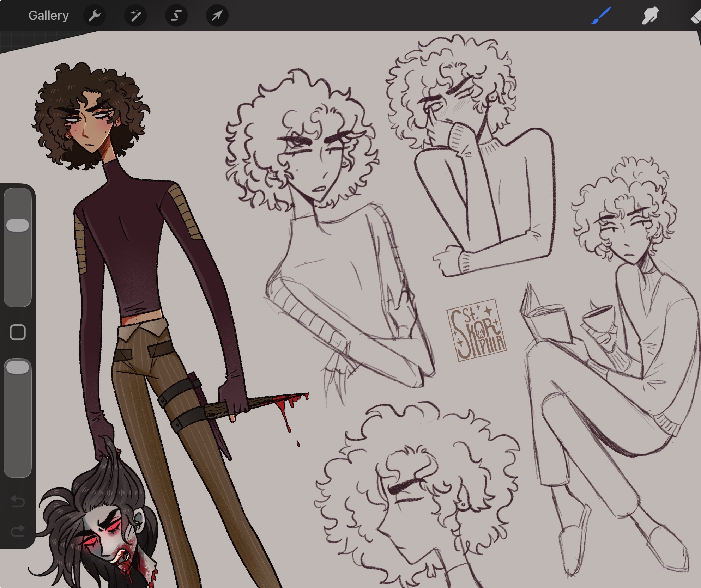
Task: Select the blue Brush tool
Action: click(601, 16)
